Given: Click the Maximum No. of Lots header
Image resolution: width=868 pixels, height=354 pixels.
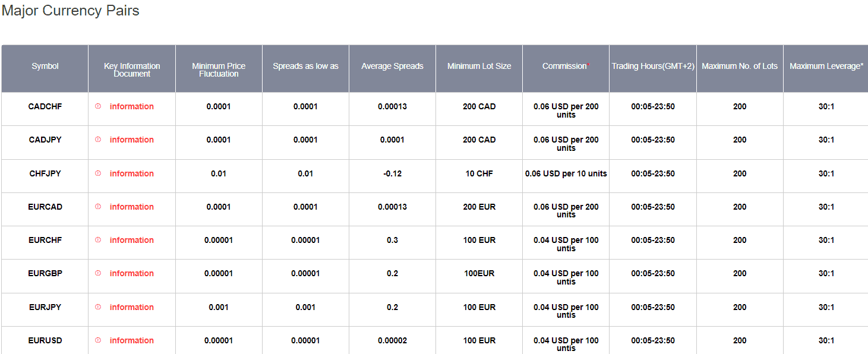Looking at the screenshot, I should pos(740,68).
